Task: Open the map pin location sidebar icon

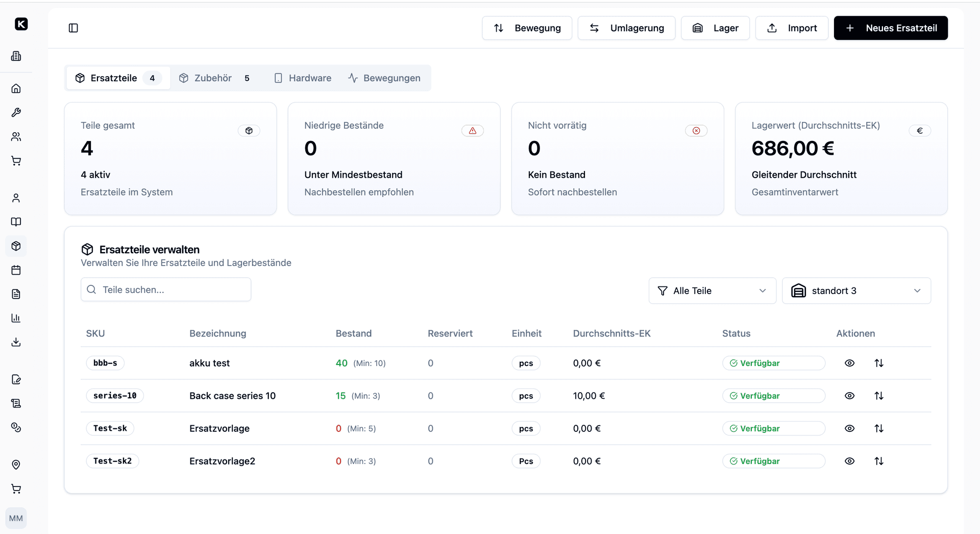Action: coord(16,465)
